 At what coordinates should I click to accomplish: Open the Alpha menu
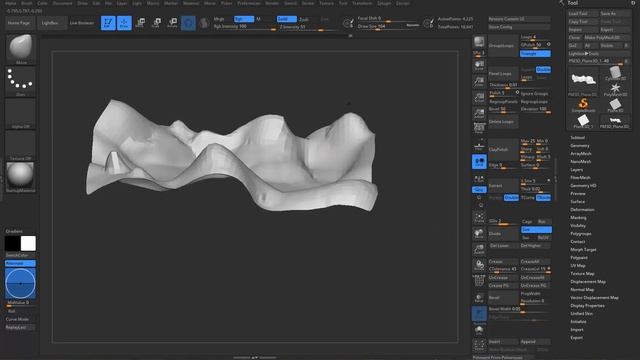pos(11,3)
